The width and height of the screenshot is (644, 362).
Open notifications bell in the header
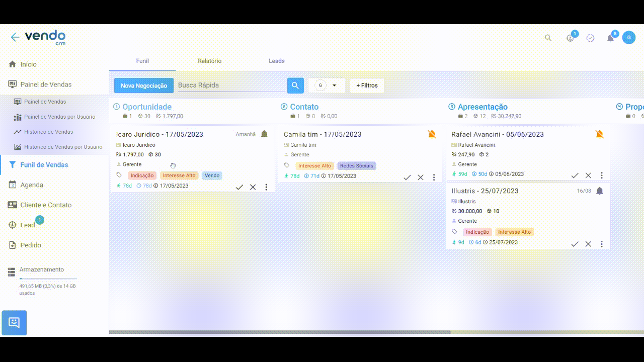coord(610,38)
